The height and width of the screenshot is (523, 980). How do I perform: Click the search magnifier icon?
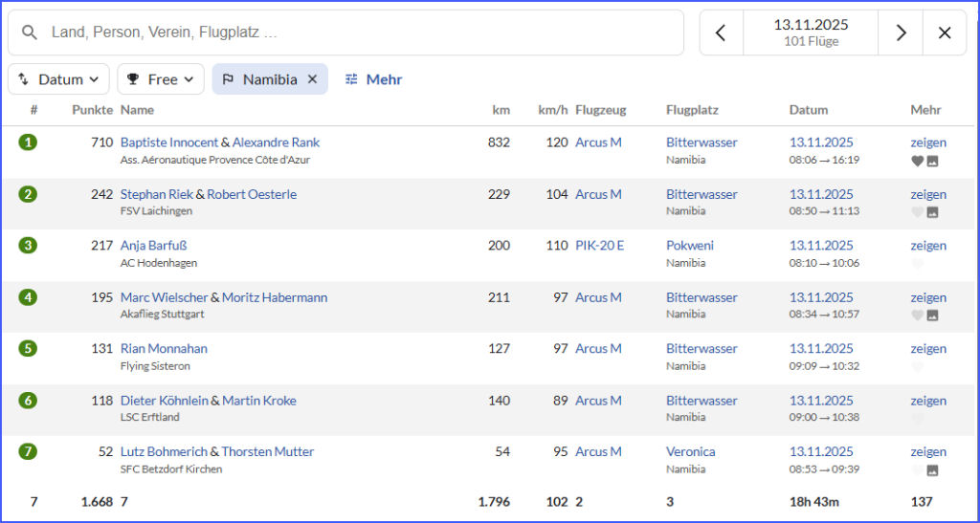point(31,33)
